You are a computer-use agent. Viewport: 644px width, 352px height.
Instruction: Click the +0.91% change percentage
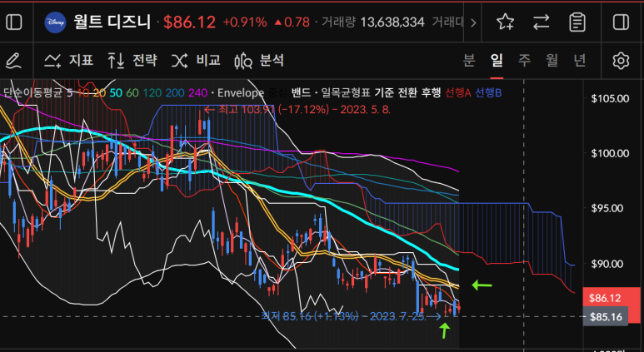point(245,22)
